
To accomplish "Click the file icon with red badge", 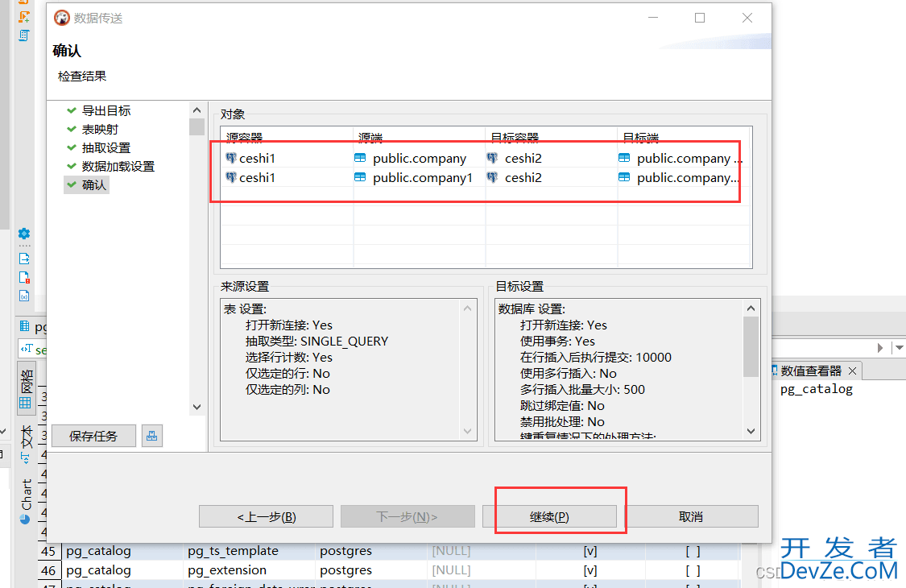I will tap(24, 278).
